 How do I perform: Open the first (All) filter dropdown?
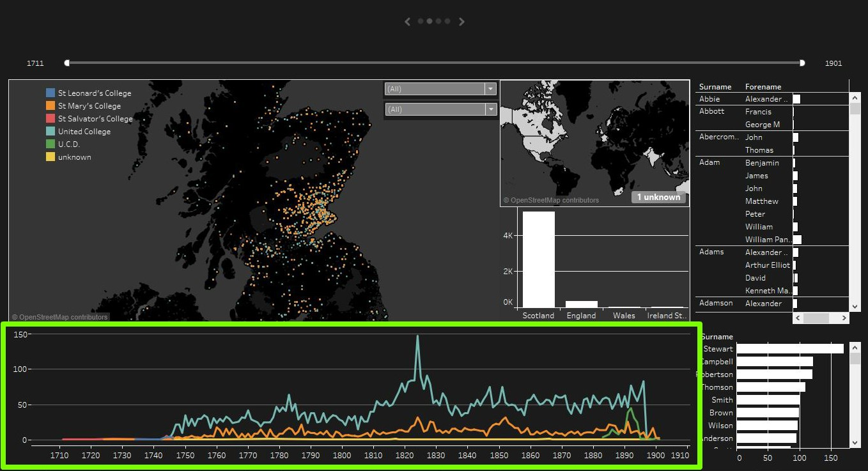point(440,89)
